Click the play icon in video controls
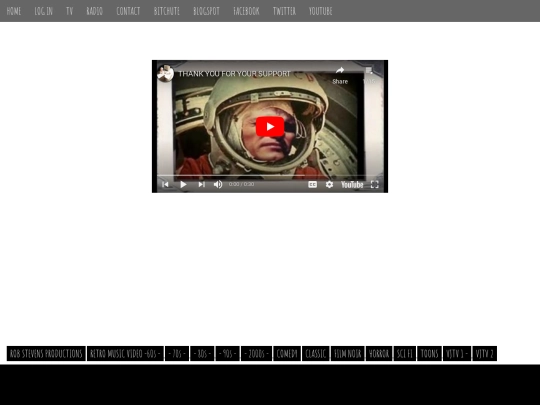 click(x=183, y=185)
